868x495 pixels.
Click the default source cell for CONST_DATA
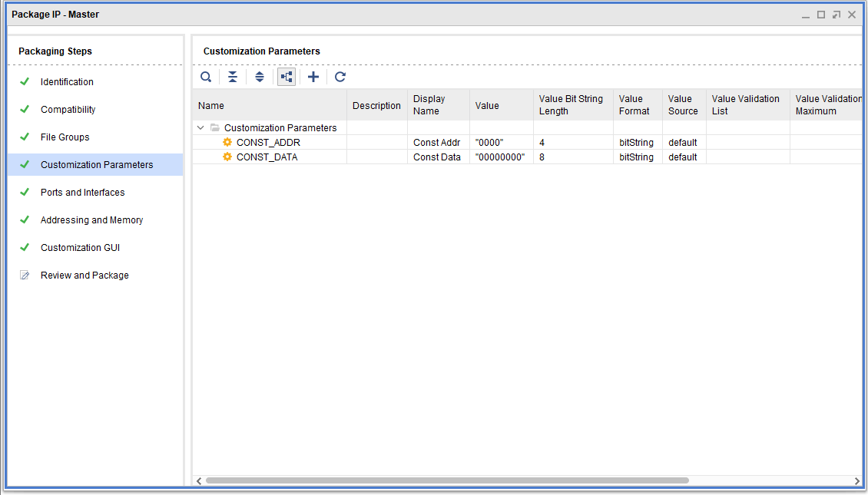pyautogui.click(x=683, y=157)
